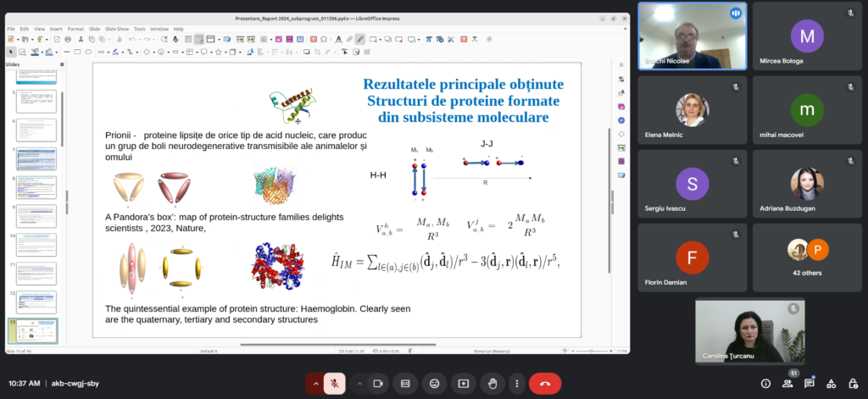The height and width of the screenshot is (399, 868).
Task: Unmute the microphone
Action: [x=336, y=384]
